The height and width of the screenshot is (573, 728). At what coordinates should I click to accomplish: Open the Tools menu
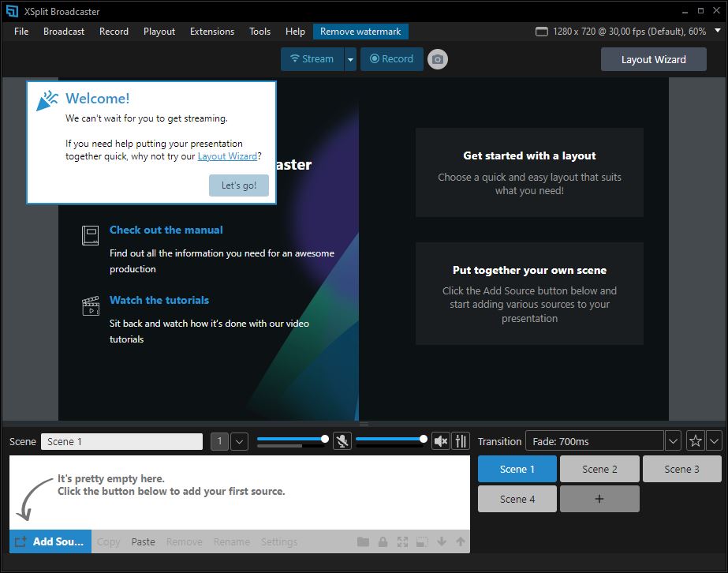click(259, 31)
